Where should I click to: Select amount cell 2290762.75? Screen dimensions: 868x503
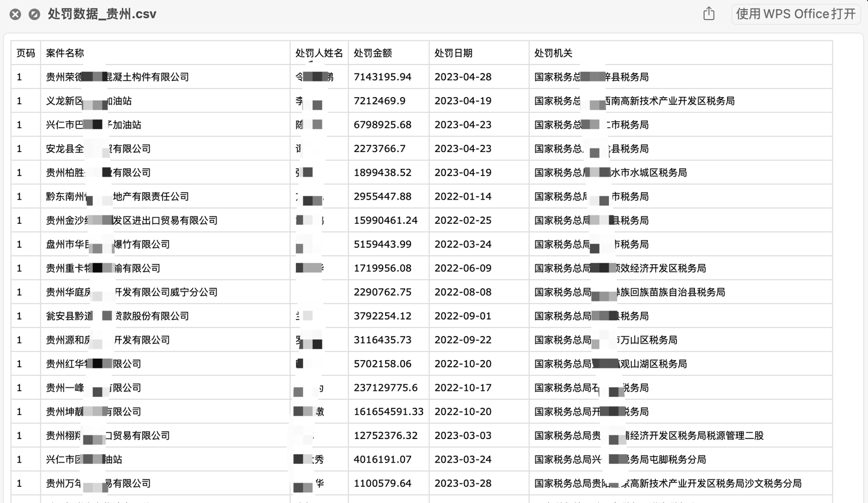[389, 292]
